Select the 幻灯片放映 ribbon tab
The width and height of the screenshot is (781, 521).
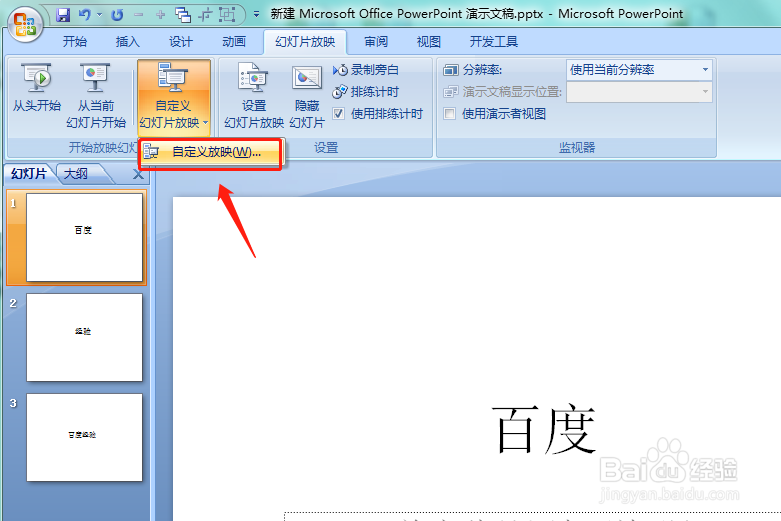point(305,42)
